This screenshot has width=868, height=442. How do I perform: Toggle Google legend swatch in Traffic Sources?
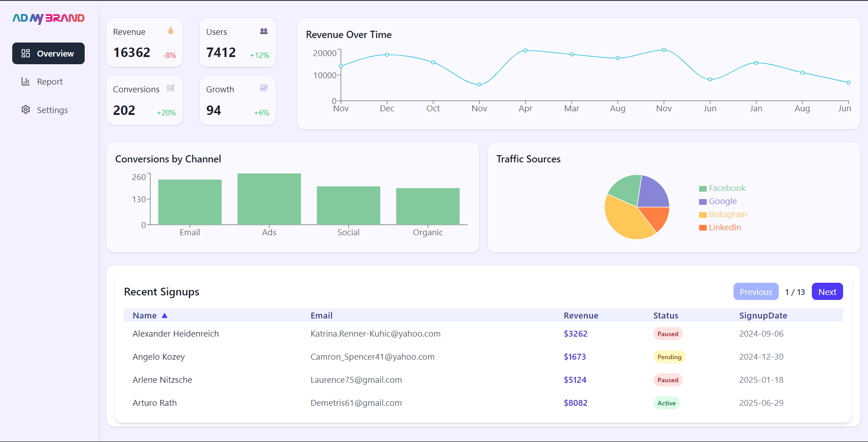pyautogui.click(x=703, y=202)
